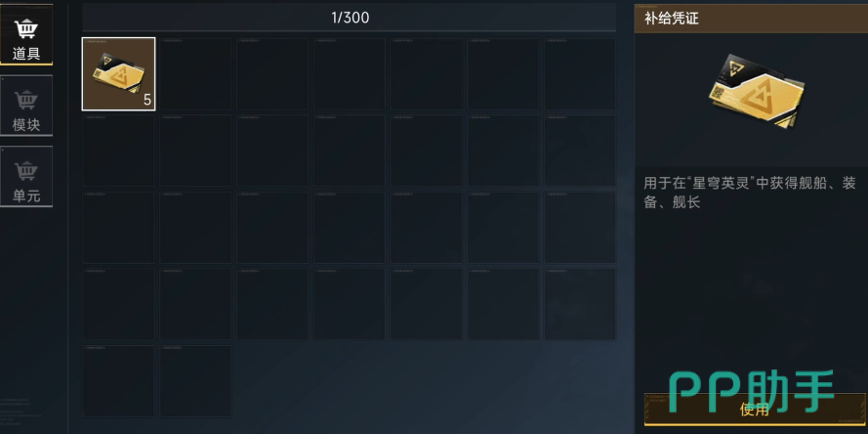Viewport: 868px width, 434px height.
Task: Select the empty slot next to the gold card item
Action: pyautogui.click(x=195, y=73)
